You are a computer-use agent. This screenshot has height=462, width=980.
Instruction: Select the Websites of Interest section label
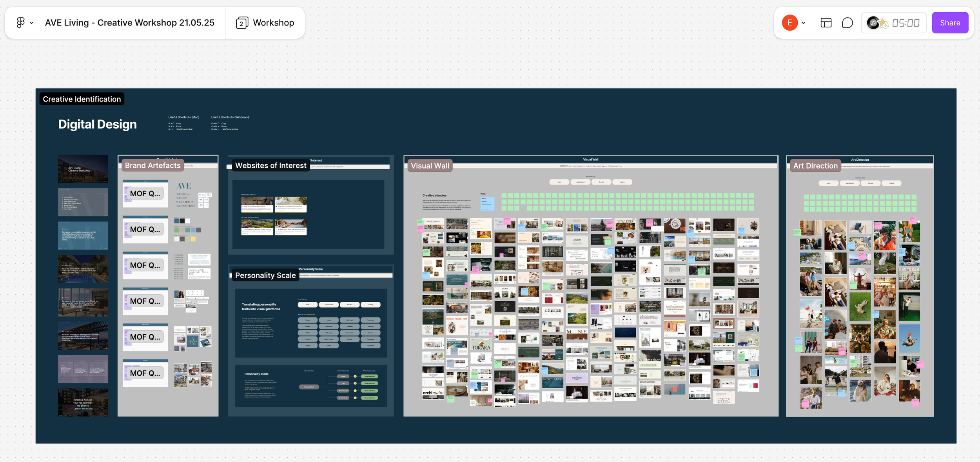(x=270, y=165)
